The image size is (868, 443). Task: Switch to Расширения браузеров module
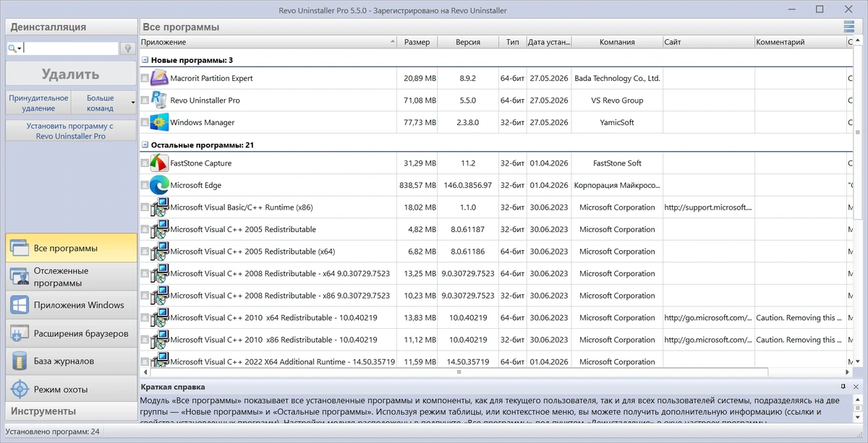[71, 333]
